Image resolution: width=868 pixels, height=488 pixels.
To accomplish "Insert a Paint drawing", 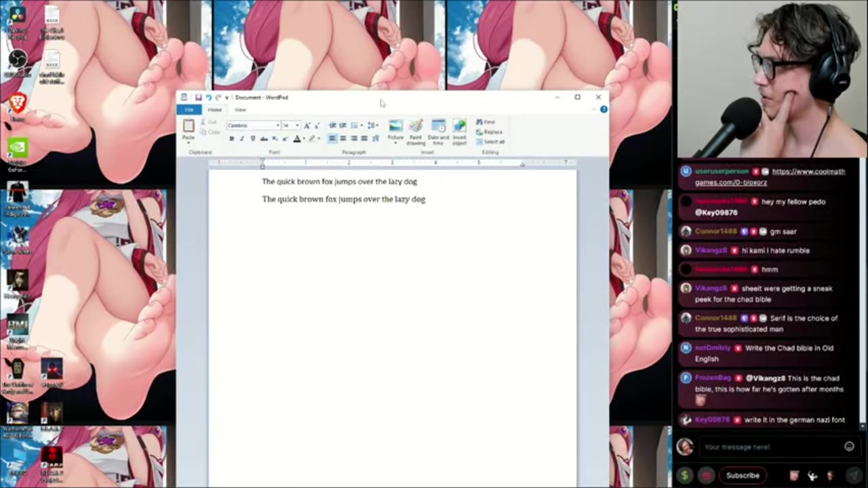I will click(x=416, y=132).
